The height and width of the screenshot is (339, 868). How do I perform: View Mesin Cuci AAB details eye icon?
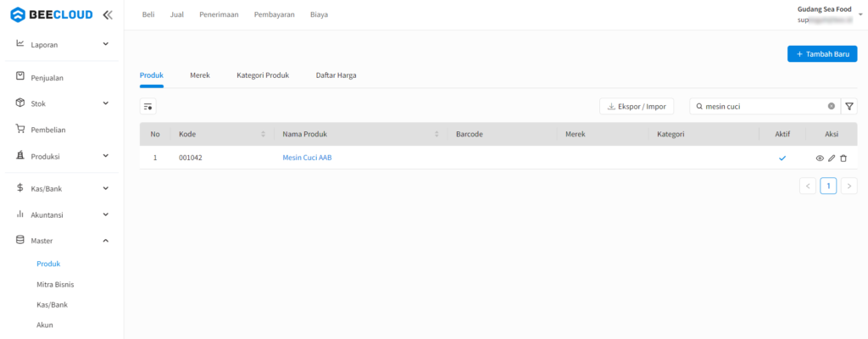click(x=820, y=158)
